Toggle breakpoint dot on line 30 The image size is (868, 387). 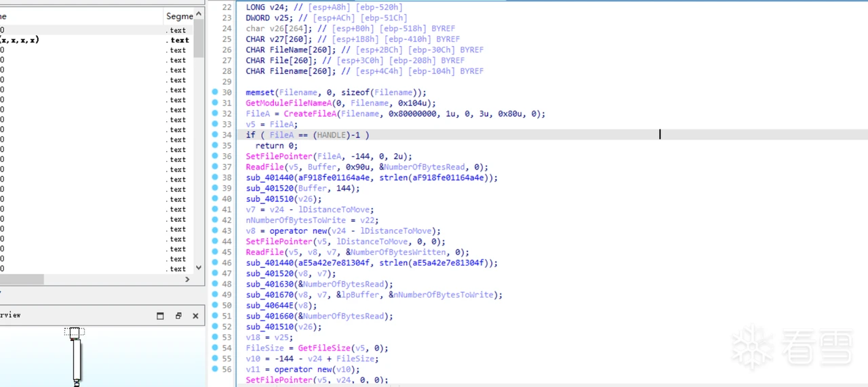click(215, 92)
